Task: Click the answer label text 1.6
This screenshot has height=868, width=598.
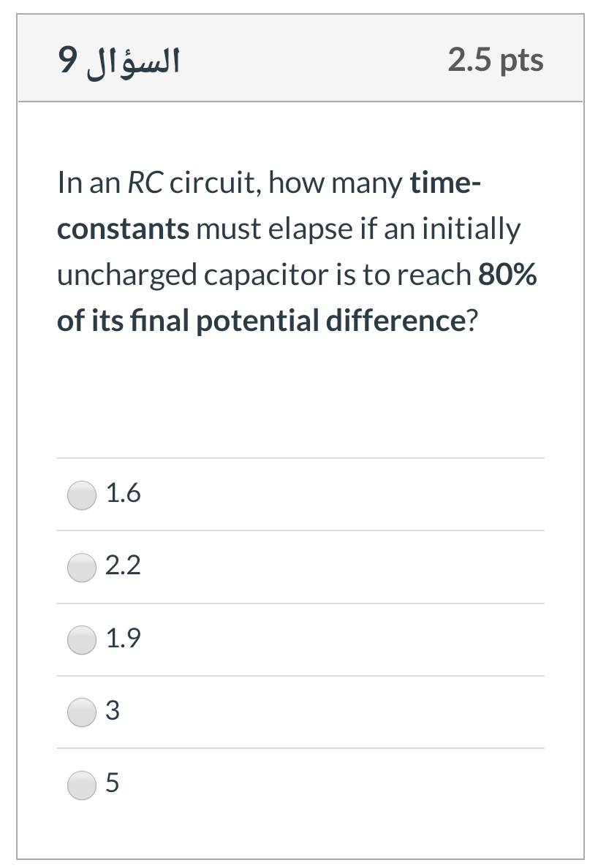Action: point(123,494)
